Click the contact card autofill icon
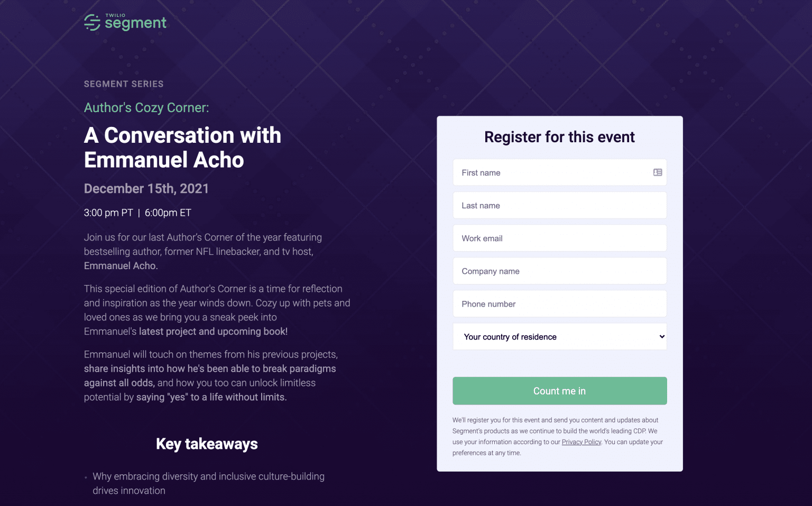Screen dimensions: 812x506 click(x=658, y=172)
